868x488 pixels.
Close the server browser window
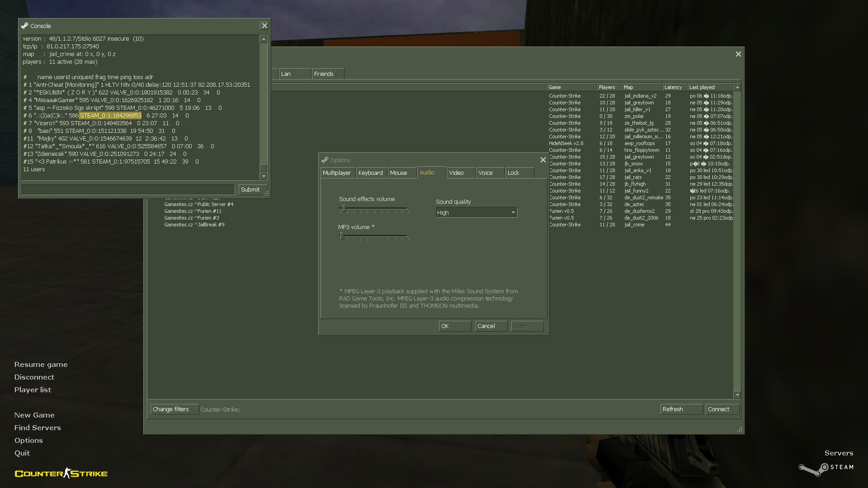pos(738,54)
